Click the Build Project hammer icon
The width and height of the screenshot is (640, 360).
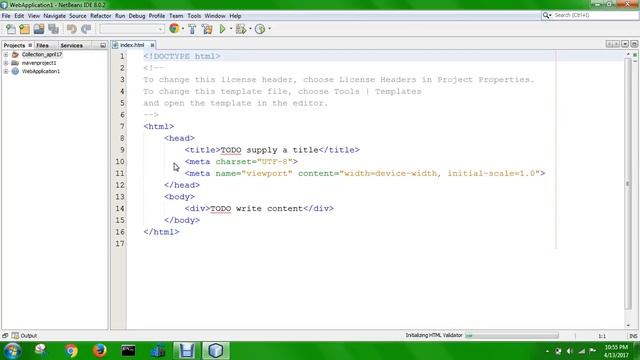point(192,29)
